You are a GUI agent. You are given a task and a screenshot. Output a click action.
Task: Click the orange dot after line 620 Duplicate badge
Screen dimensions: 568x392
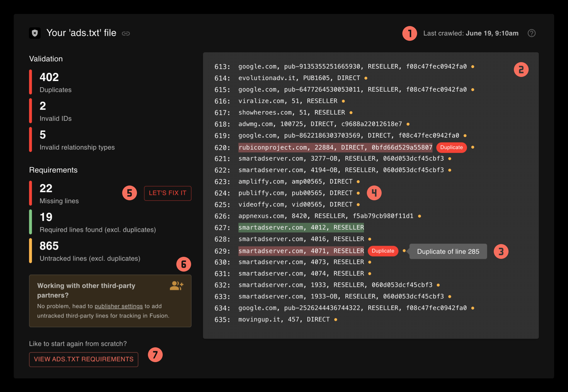pos(473,147)
